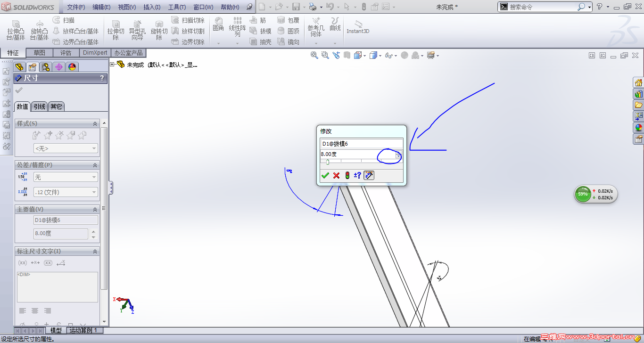Open the 帮助(H) menu

tap(230, 7)
